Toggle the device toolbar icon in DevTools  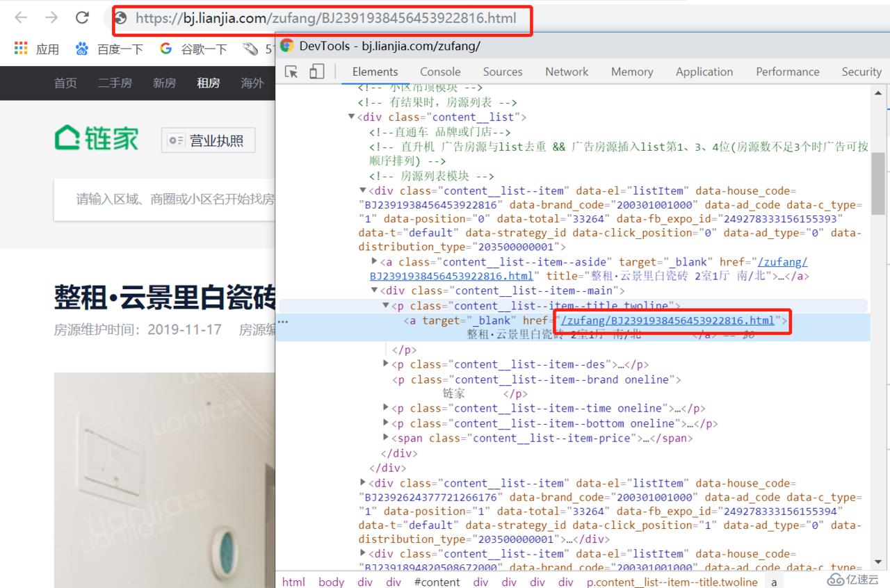317,72
